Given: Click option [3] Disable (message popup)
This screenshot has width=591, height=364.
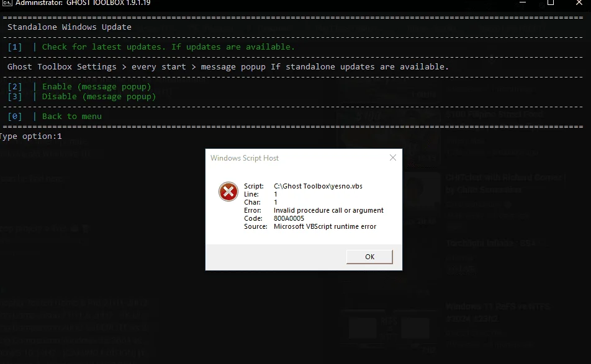Looking at the screenshot, I should tap(82, 97).
